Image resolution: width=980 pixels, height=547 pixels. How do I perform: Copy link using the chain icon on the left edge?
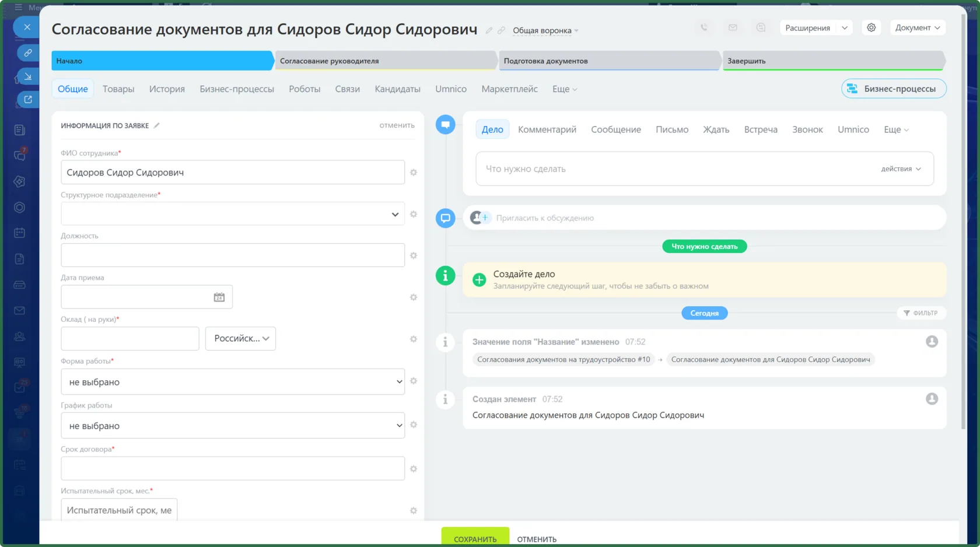coord(27,52)
